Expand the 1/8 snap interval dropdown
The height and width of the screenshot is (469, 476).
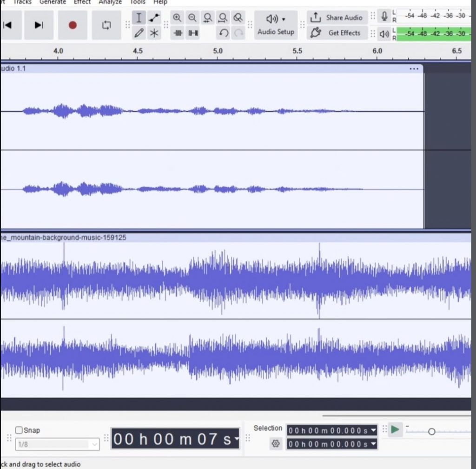tap(95, 445)
